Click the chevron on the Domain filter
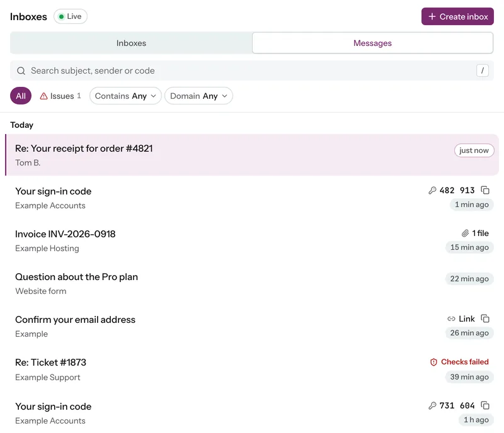This screenshot has height=433, width=504. [x=224, y=96]
